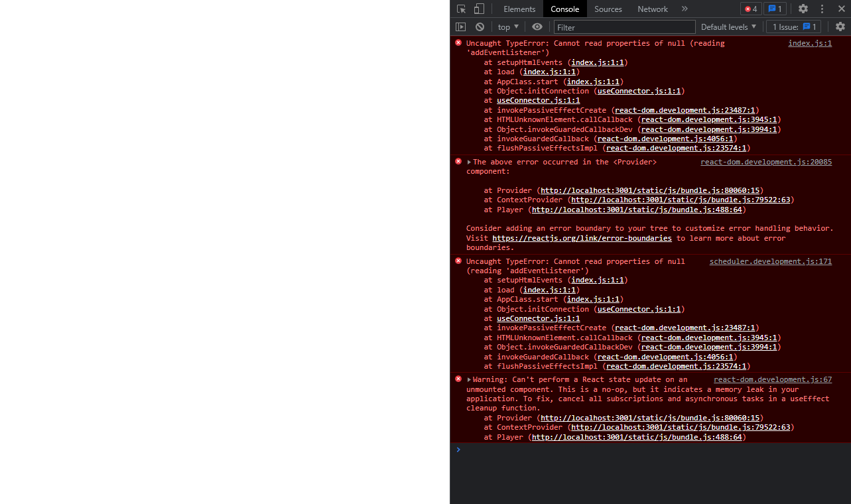This screenshot has width=851, height=504.
Task: Click the red error count badge
Action: (x=750, y=9)
